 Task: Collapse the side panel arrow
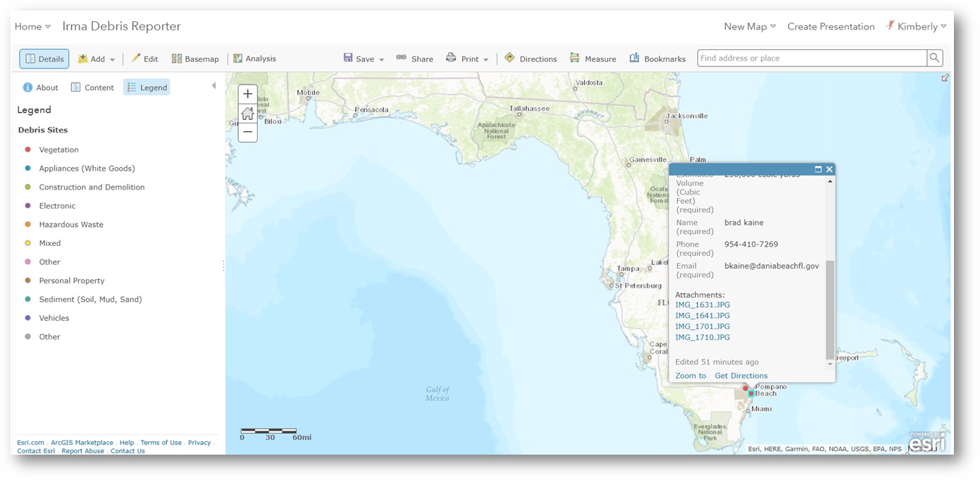pyautogui.click(x=213, y=86)
